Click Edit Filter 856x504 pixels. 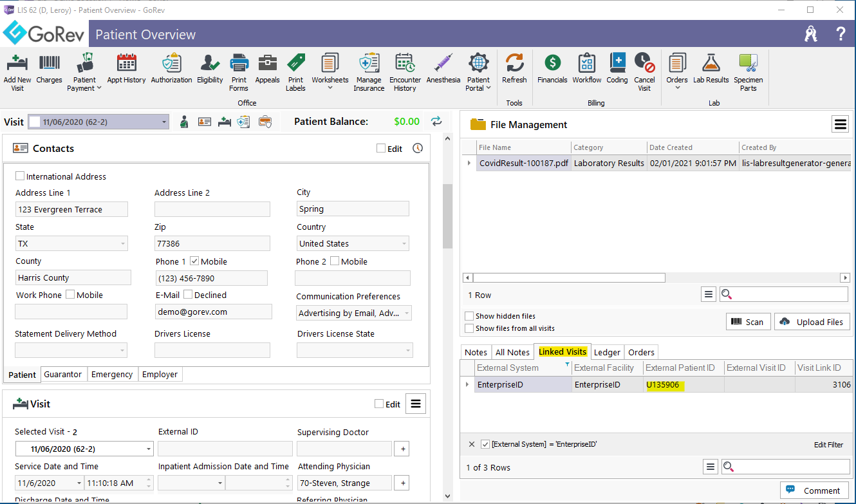(x=828, y=445)
